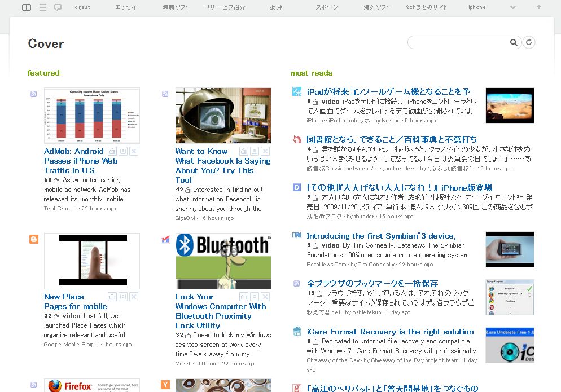The width and height of the screenshot is (561, 392).
Task: Open the 最新ソフト tab
Action: pos(176,7)
